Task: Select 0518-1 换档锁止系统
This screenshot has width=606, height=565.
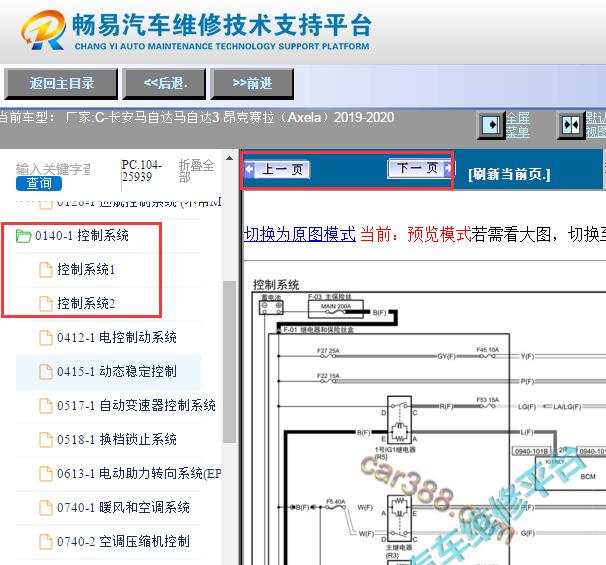Action: (117, 439)
